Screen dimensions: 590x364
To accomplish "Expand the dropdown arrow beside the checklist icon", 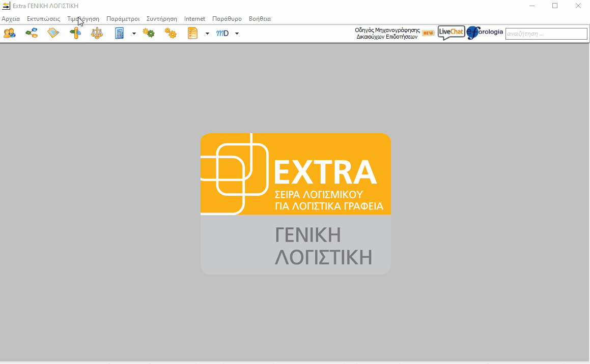I will coord(207,34).
